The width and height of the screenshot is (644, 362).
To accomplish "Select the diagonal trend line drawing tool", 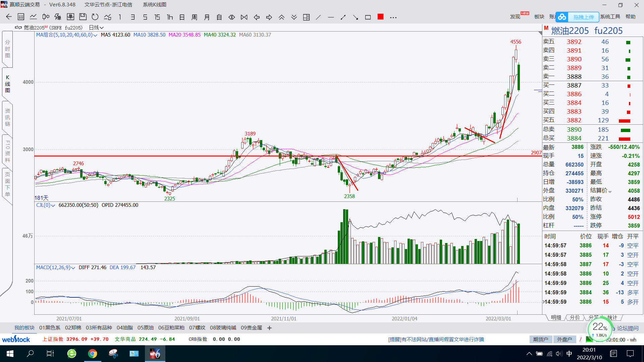I will (318, 17).
